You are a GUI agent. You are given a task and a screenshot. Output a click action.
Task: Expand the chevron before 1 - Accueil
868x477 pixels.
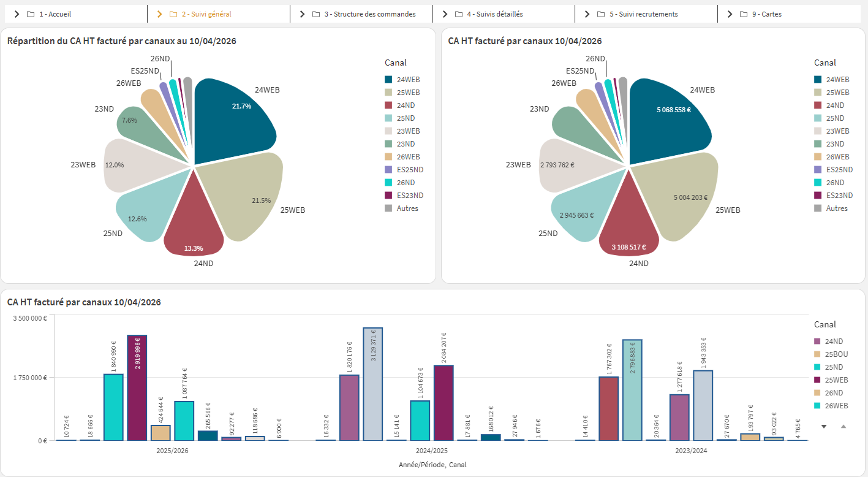(17, 14)
